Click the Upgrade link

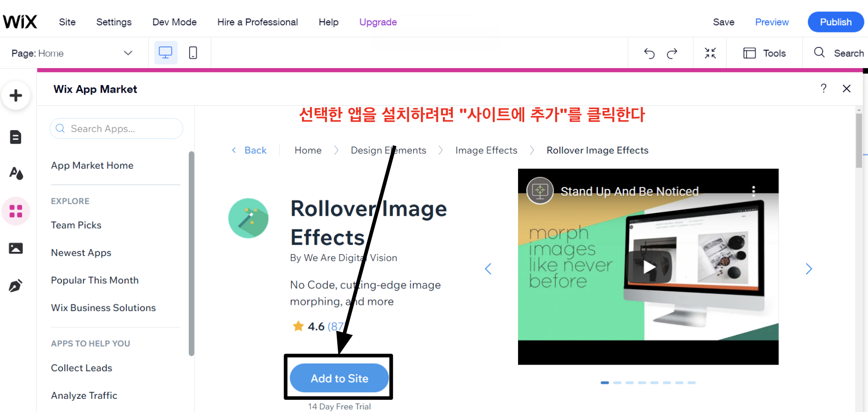coord(378,22)
